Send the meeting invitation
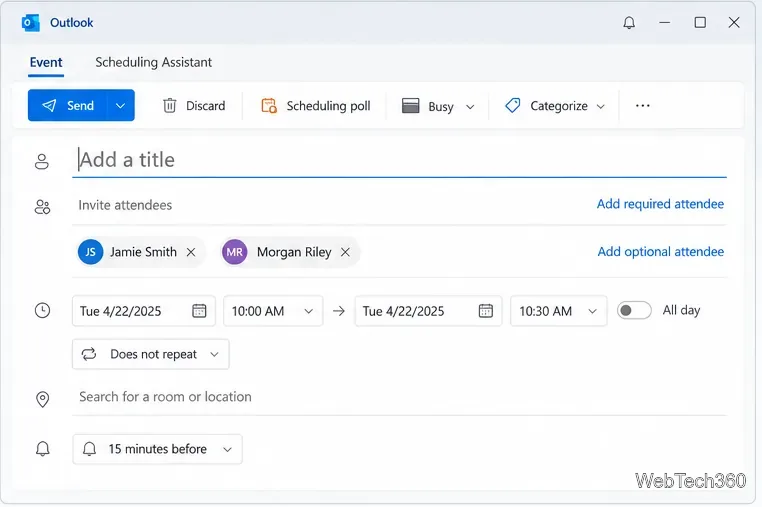The height and width of the screenshot is (507, 762). [67, 105]
